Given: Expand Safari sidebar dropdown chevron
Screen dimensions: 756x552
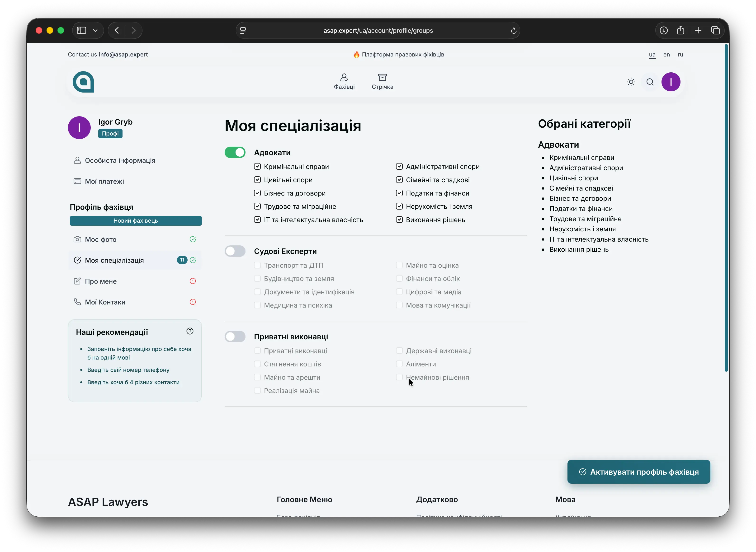Looking at the screenshot, I should coord(95,30).
